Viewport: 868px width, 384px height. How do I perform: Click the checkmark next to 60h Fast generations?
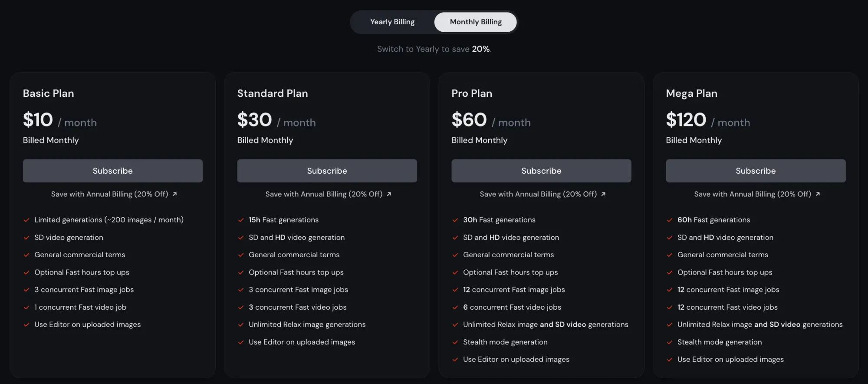tap(670, 220)
